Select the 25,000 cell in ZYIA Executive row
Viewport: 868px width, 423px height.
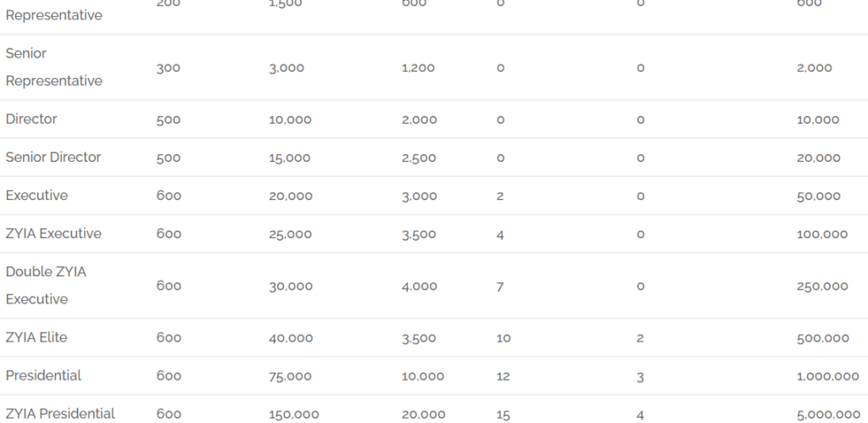tap(290, 234)
